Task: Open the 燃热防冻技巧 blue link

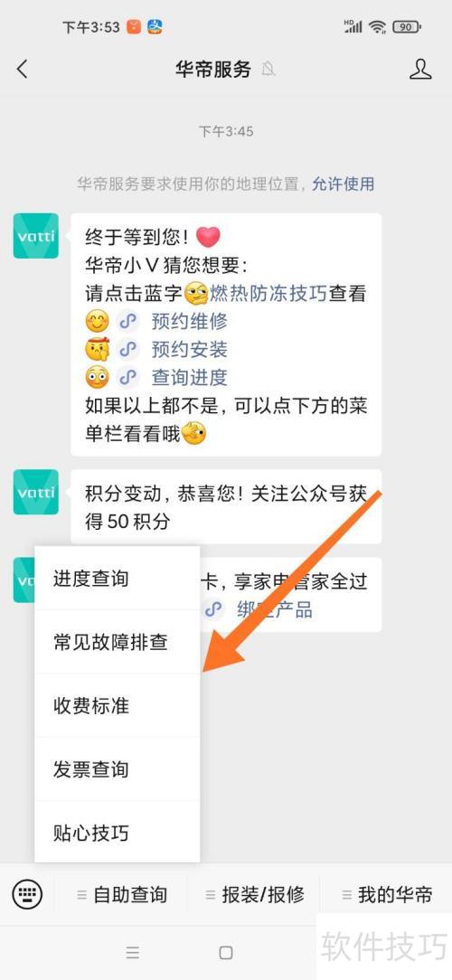Action: [268, 293]
